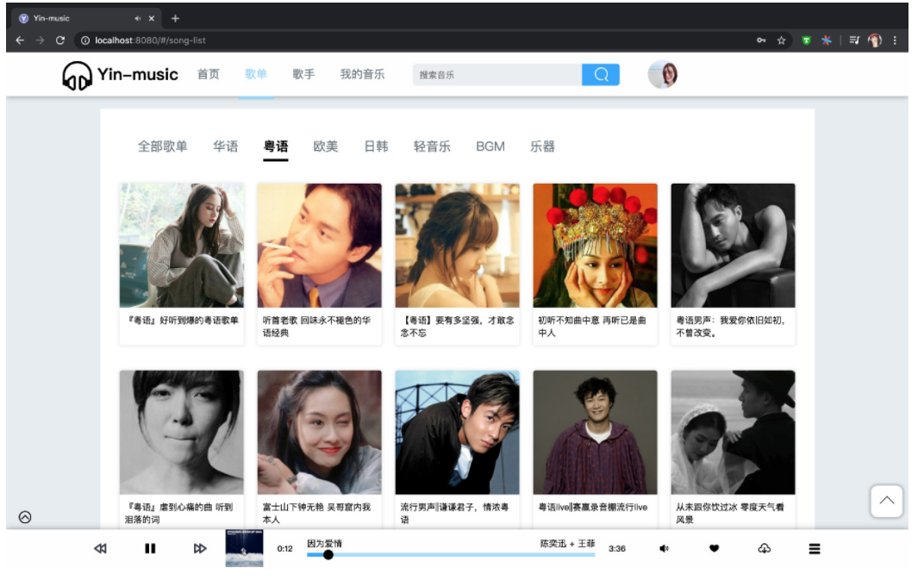
Task: Click playlist title 粤语男声：我爱你依旧如初
Action: (x=731, y=327)
